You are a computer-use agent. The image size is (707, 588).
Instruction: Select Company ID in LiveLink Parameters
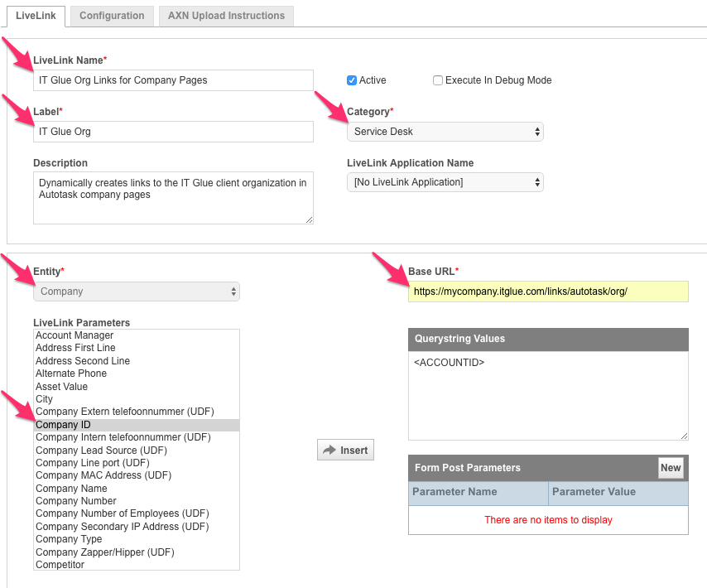[x=64, y=425]
